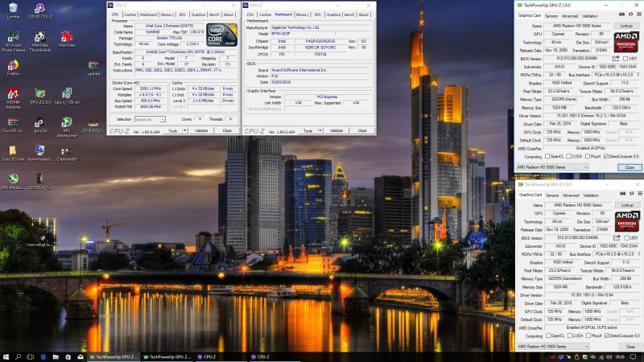This screenshot has width=644, height=362.
Task: Click Validate in the left CPU-Z window
Action: click(x=200, y=130)
